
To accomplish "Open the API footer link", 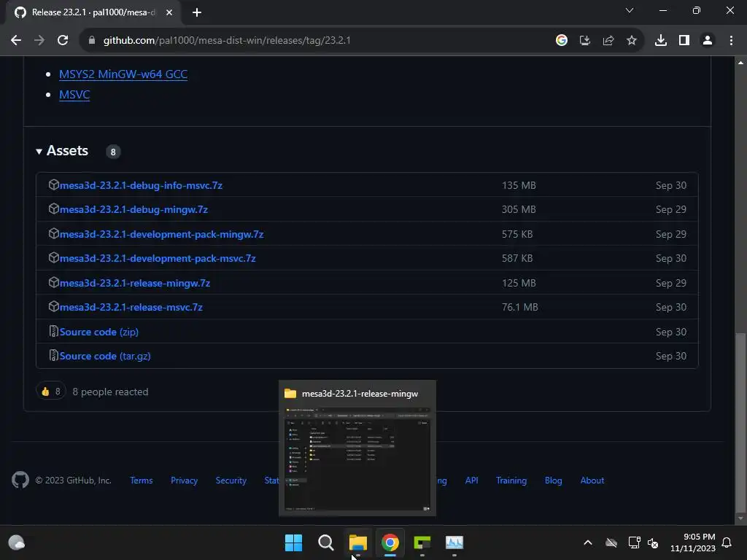I will tap(472, 481).
